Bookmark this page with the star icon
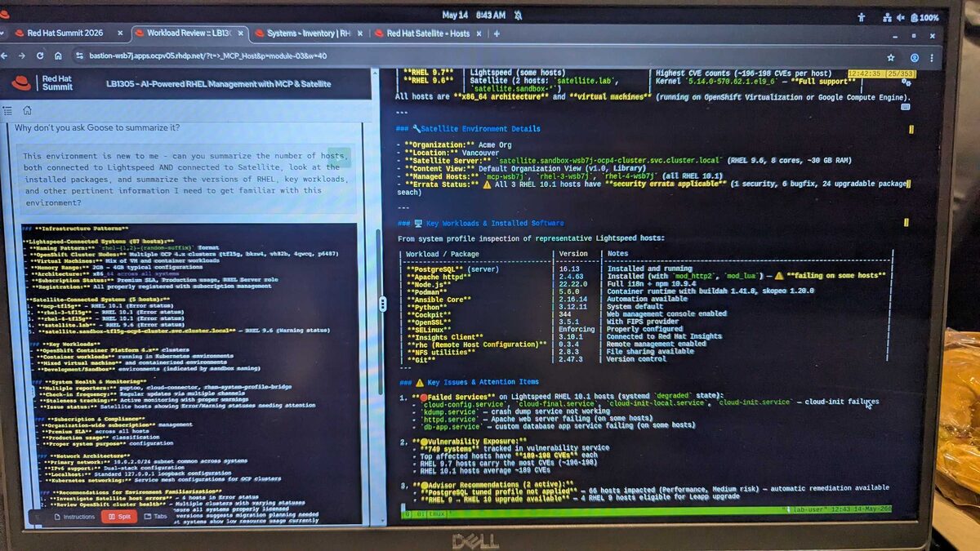Image resolution: width=980 pixels, height=551 pixels. click(x=891, y=58)
